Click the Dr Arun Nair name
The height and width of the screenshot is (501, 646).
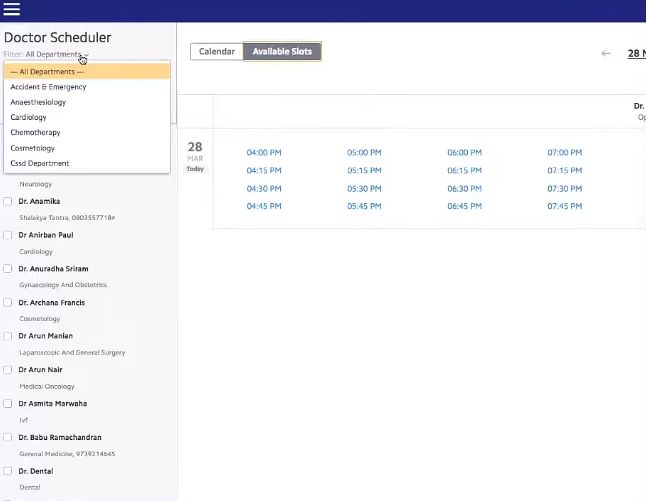coord(40,370)
